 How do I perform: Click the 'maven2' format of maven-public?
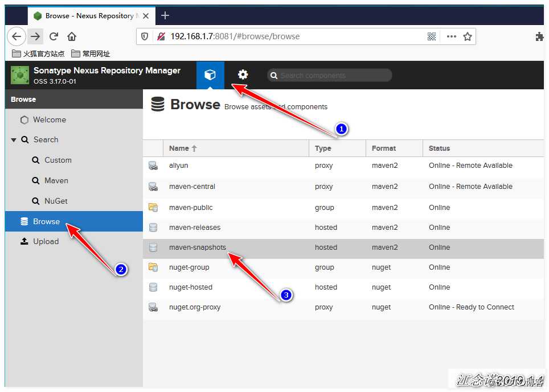point(385,207)
